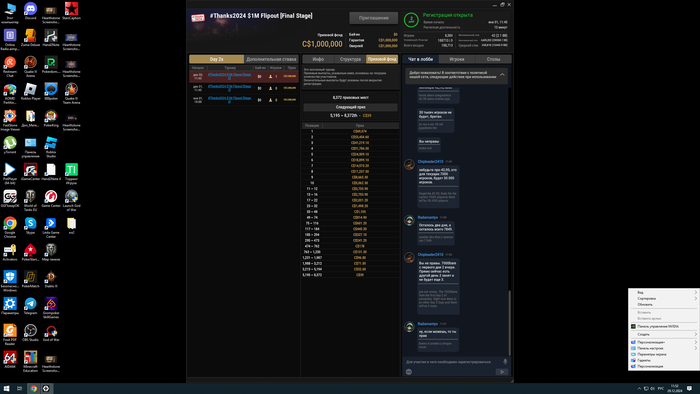700x394 pixels.
Task: Open the Telegram desktop shortcut
Action: point(30,306)
